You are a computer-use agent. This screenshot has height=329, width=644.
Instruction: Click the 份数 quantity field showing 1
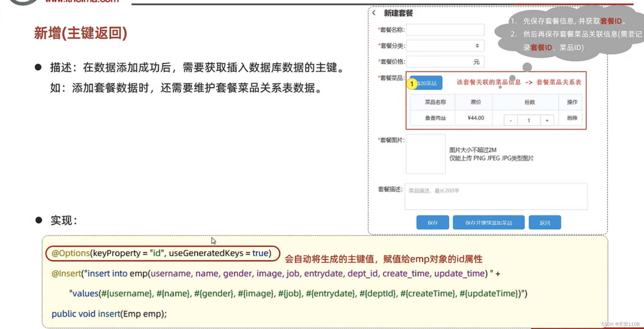tap(529, 120)
